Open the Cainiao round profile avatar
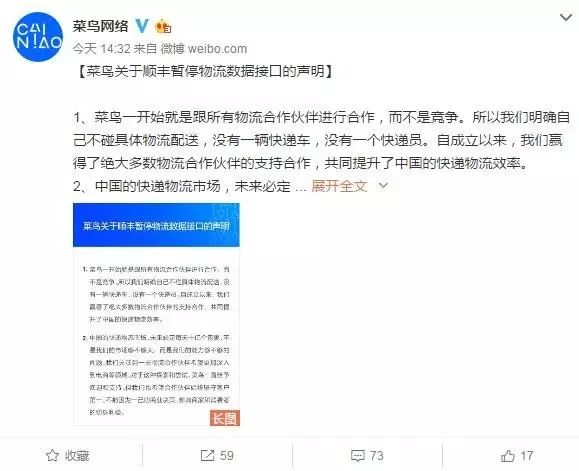579x471 pixels. click(x=38, y=37)
